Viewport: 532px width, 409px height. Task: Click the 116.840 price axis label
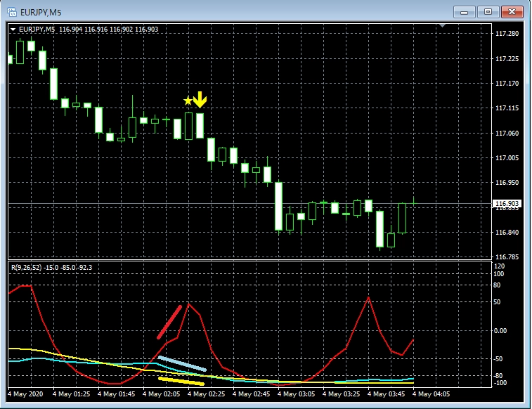point(507,233)
